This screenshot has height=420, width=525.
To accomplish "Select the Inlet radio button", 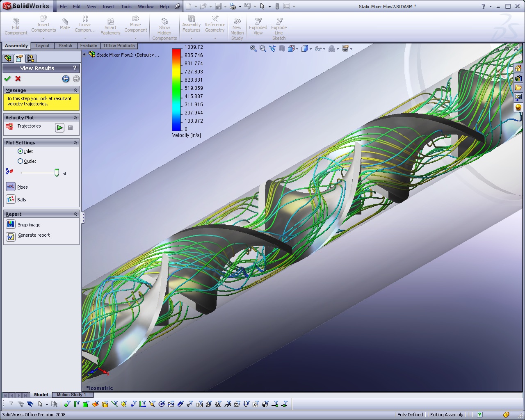I will 20,151.
